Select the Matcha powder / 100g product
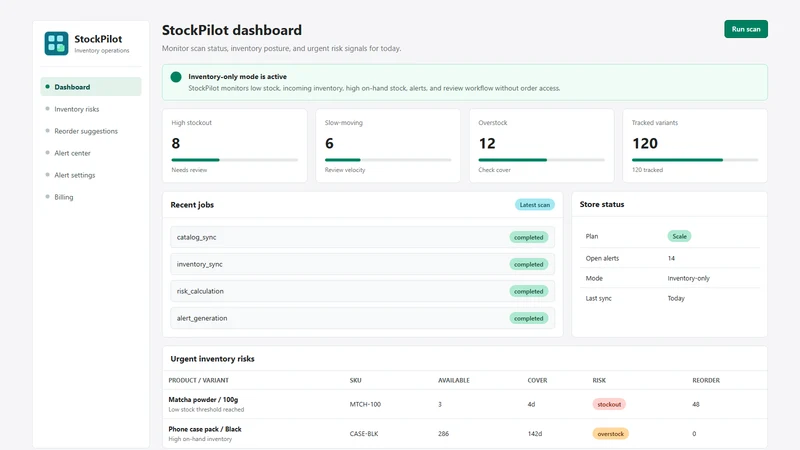 203,399
